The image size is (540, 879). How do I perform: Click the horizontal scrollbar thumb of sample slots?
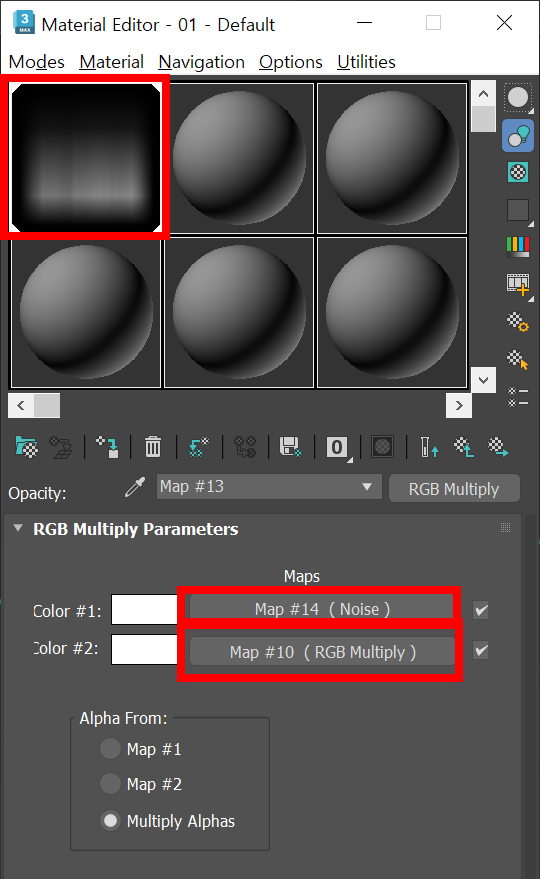pos(47,405)
